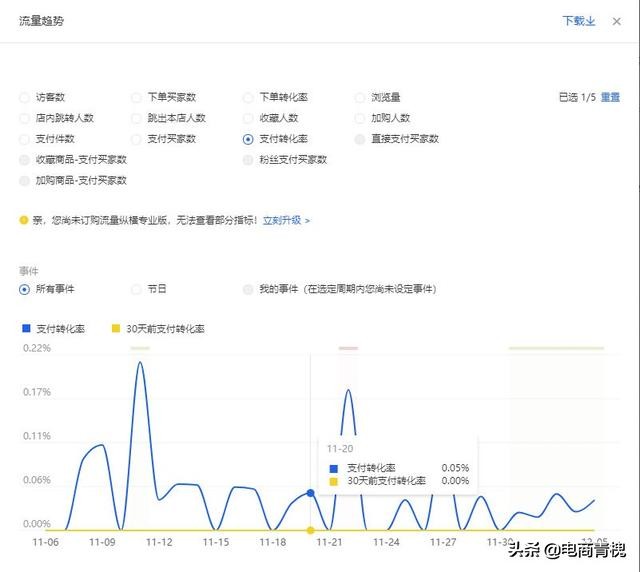This screenshot has height=572, width=640.
Task: Click the 流量趋势 dialog title
Action: [x=41, y=21]
